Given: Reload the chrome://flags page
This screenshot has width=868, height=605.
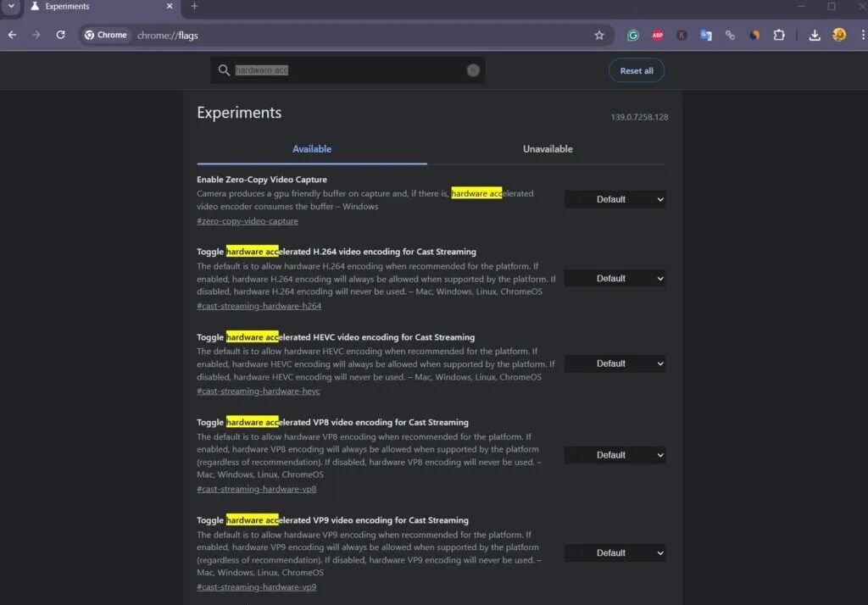Looking at the screenshot, I should pyautogui.click(x=60, y=35).
